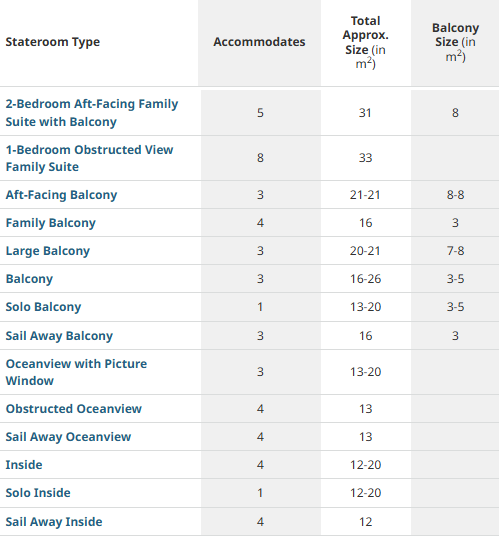Select the Obstructed Oceanview link
Viewport: 499px width, 536px height.
pyautogui.click(x=73, y=409)
